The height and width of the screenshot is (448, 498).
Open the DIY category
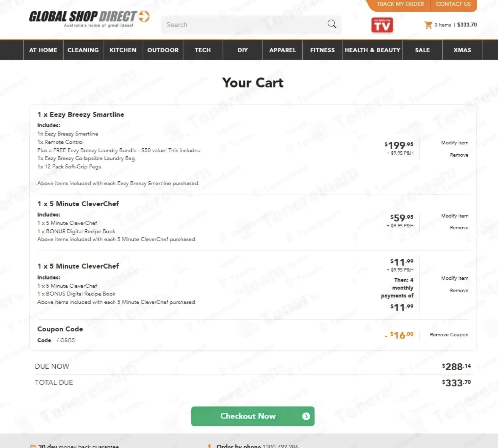243,50
